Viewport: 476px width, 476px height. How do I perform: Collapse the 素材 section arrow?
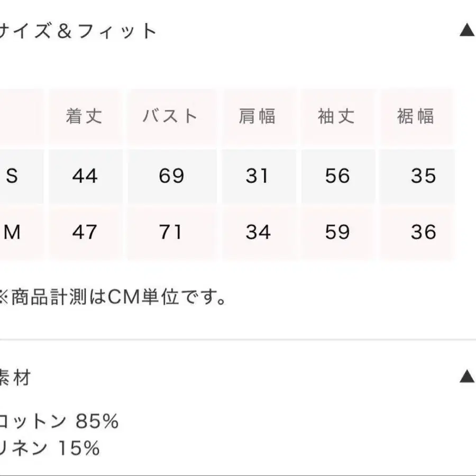(x=467, y=377)
